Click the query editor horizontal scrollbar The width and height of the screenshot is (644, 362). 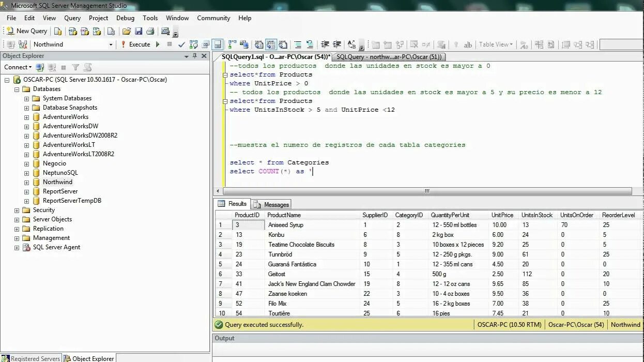pos(426,191)
